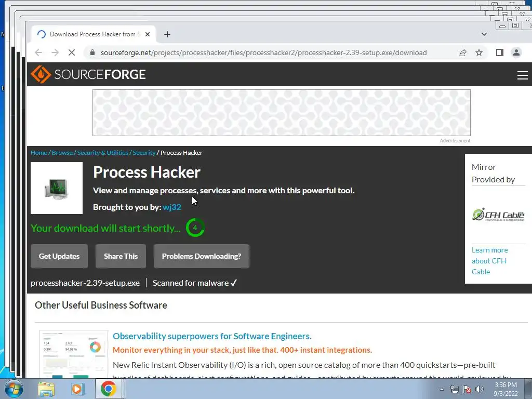Stop loading the page in Chrome
Viewport: 532px width, 399px height.
click(x=72, y=52)
